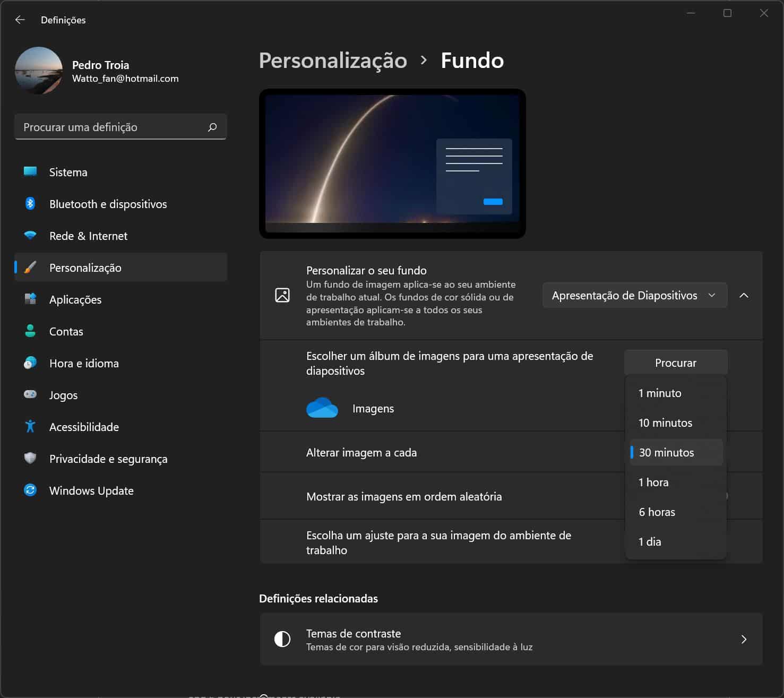Click the Procurar uma definição search field
This screenshot has width=784, height=698.
tap(120, 127)
